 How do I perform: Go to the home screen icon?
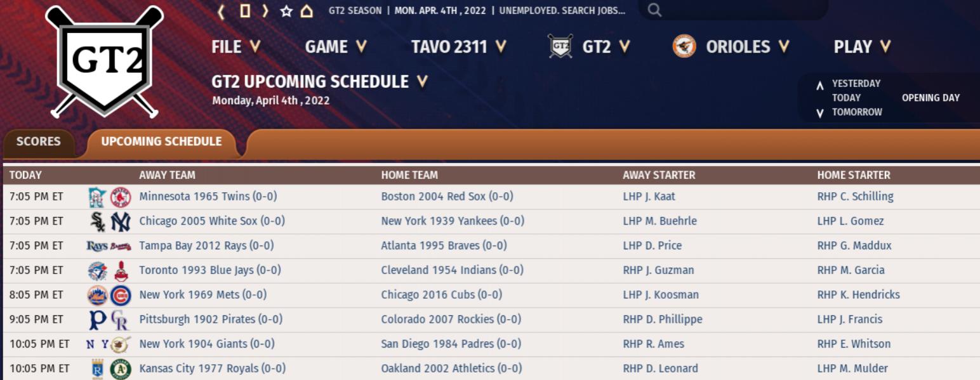307,11
